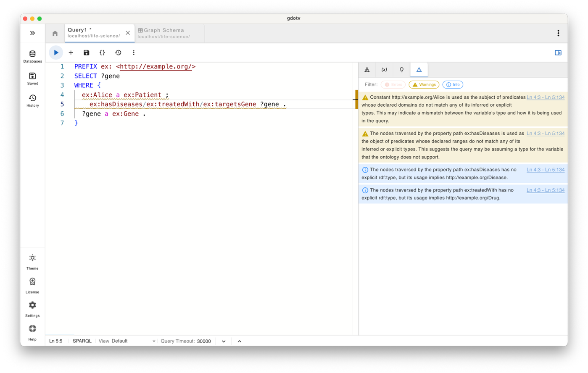
Task: Toggle the Errors filter chip
Action: coord(393,84)
